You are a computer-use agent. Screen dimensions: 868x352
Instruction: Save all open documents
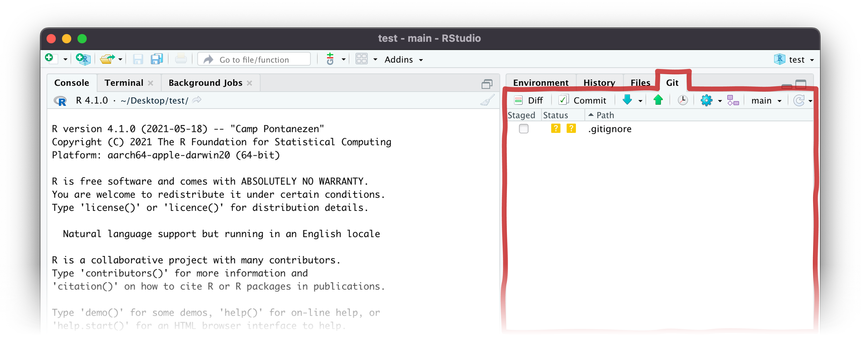coord(157,59)
